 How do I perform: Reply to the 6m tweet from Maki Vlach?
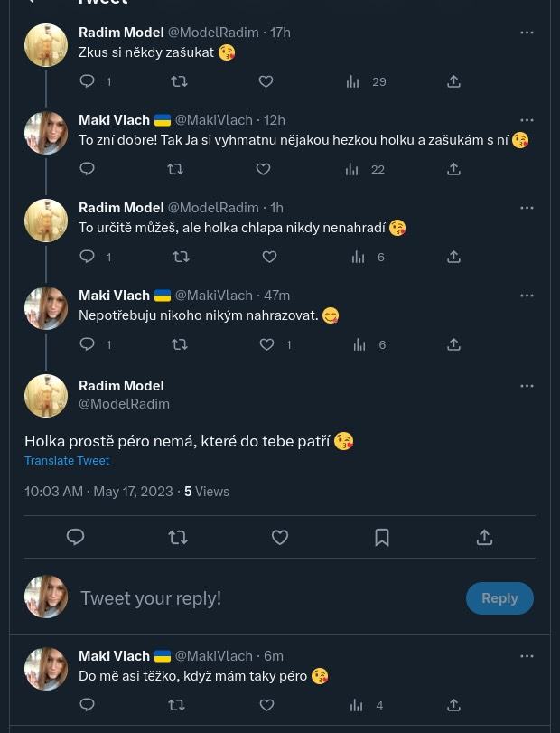(88, 705)
